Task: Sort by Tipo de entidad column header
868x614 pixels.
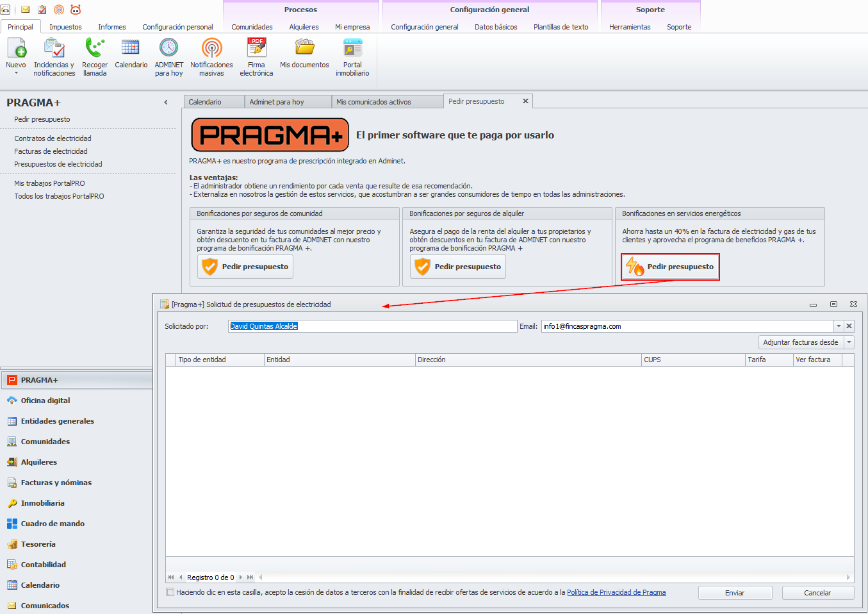Action: click(220, 360)
